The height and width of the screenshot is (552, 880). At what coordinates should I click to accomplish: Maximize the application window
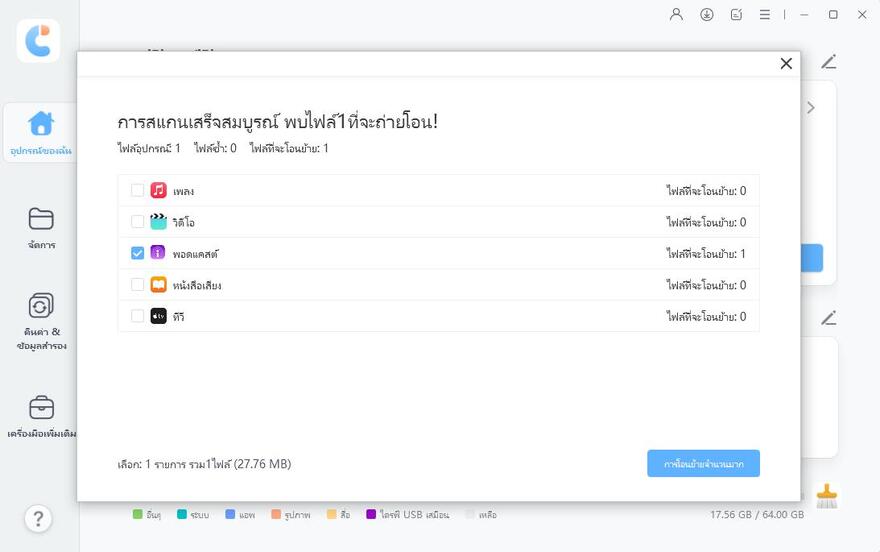click(833, 15)
